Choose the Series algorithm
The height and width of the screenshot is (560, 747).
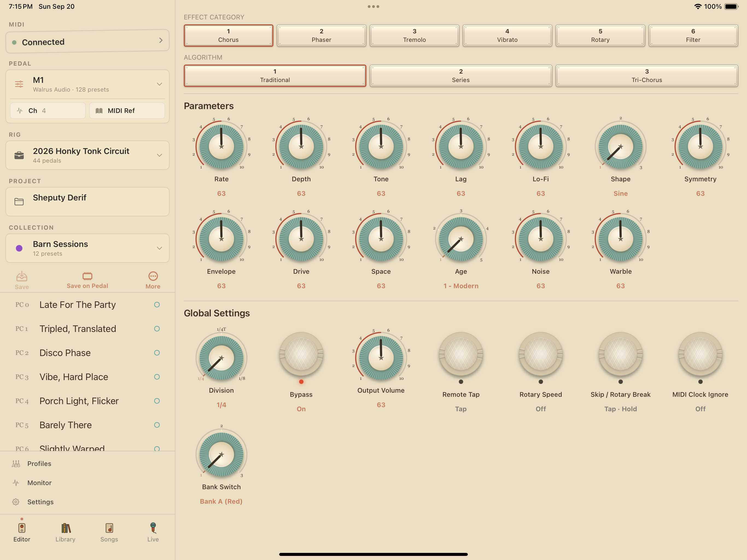coord(461,76)
